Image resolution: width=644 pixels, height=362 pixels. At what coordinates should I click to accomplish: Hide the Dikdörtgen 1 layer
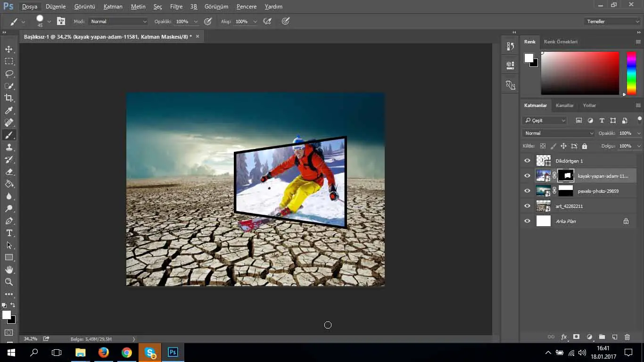click(527, 161)
